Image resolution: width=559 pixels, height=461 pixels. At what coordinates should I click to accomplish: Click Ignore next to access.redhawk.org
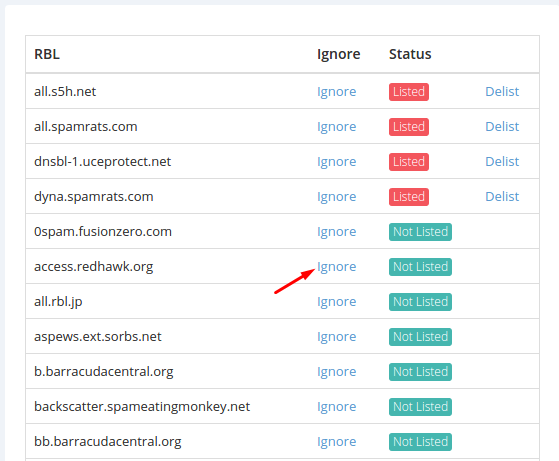pos(337,266)
